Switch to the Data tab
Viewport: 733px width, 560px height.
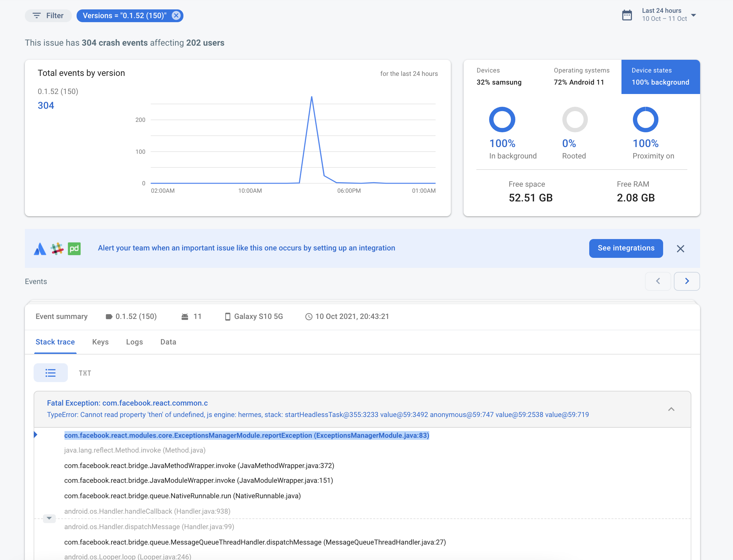168,342
